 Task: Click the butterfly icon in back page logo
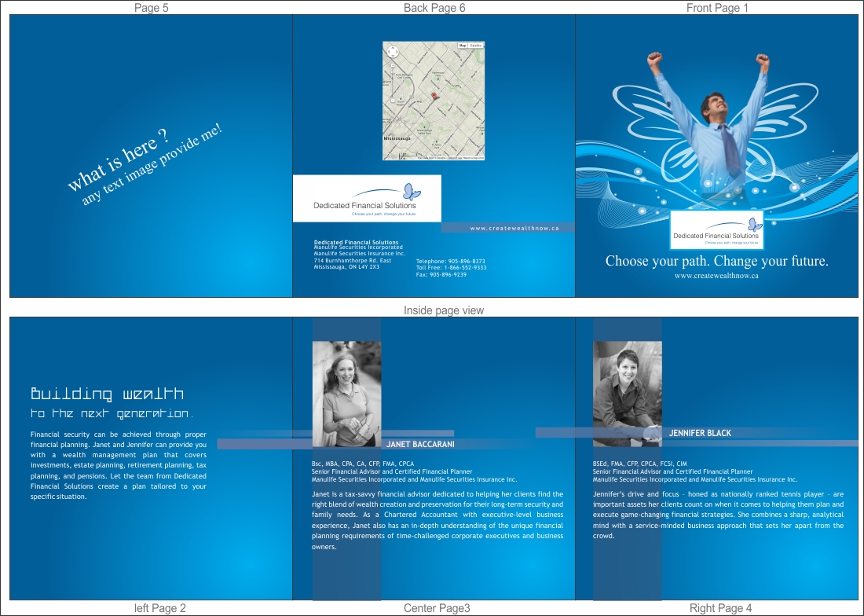click(412, 192)
